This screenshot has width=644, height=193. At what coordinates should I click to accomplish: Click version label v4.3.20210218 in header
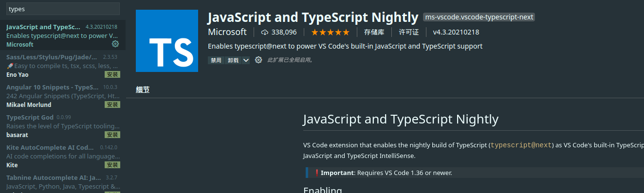[x=456, y=32]
